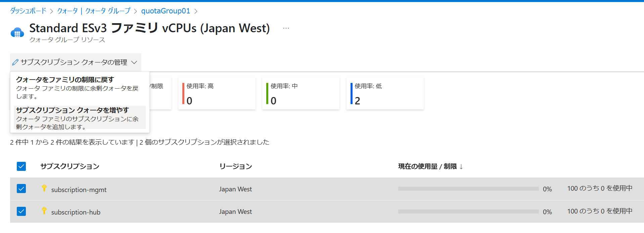Click subscription-mgmt name
Image resolution: width=644 pixels, height=233 pixels.
[79, 190]
